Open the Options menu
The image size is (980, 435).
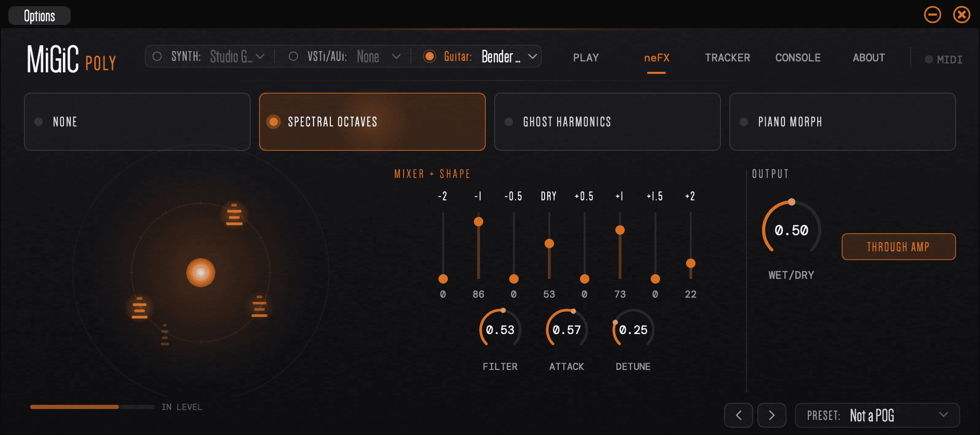pos(40,16)
